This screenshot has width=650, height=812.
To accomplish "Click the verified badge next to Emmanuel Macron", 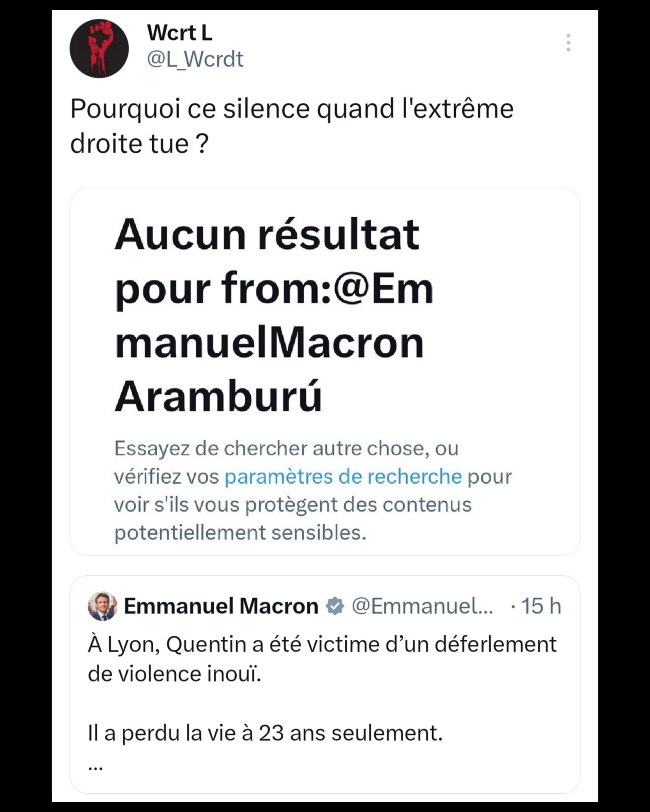I will pyautogui.click(x=335, y=607).
